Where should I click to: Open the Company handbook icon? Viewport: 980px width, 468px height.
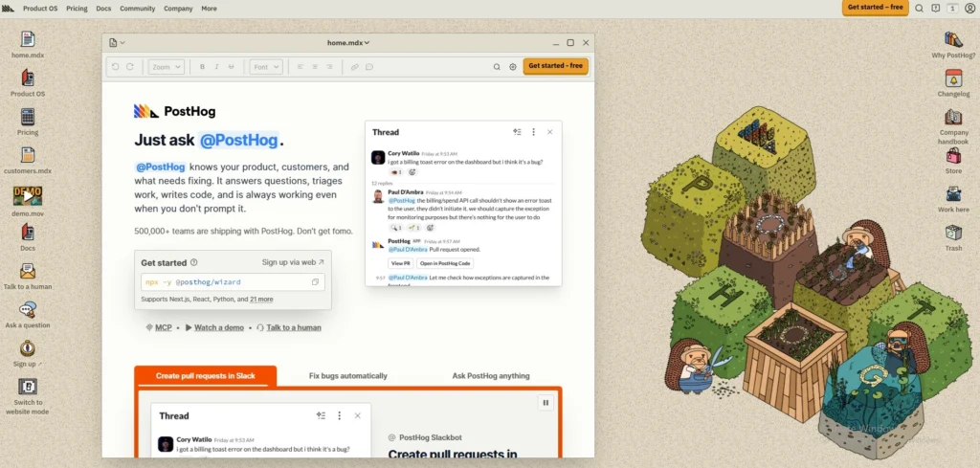coord(953,117)
